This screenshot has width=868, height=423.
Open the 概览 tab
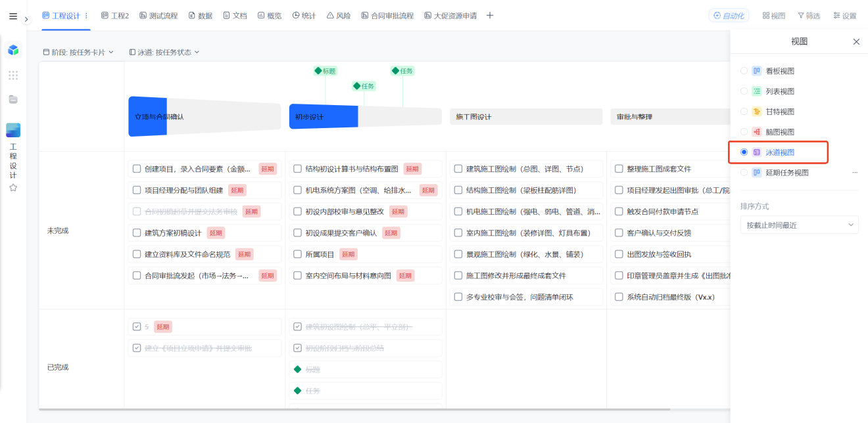pyautogui.click(x=270, y=16)
